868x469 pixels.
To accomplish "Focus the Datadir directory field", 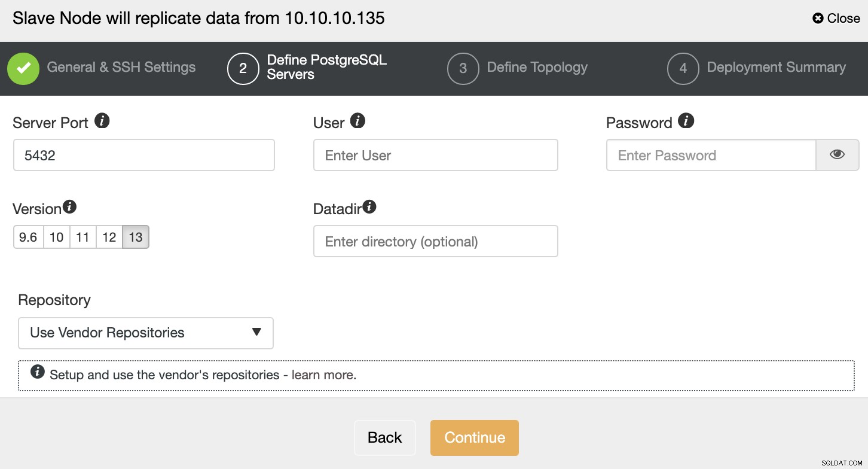I will pyautogui.click(x=436, y=241).
